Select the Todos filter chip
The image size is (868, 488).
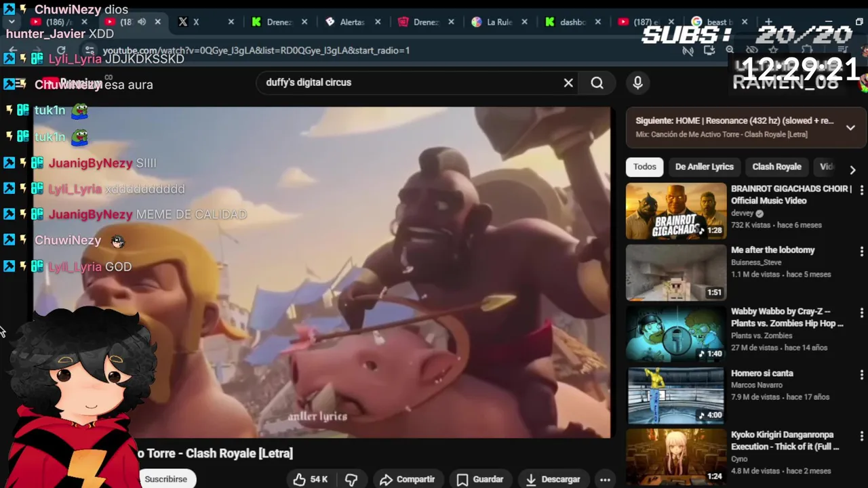pyautogui.click(x=645, y=167)
